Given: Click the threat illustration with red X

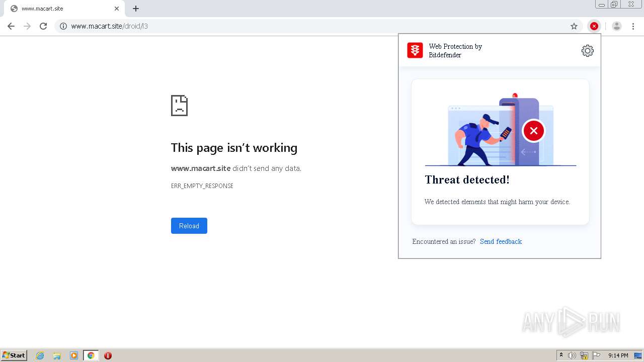Looking at the screenshot, I should point(501,130).
